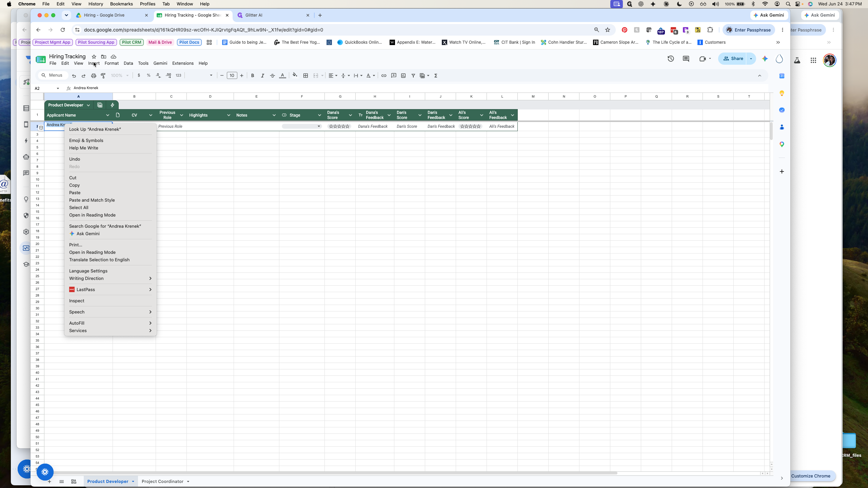Open the Share options dropdown arrow
Screen dimensions: 868x488
[x=751, y=59]
